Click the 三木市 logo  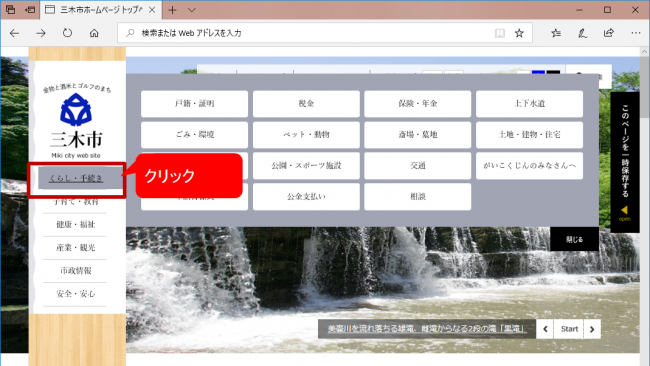tap(76, 121)
